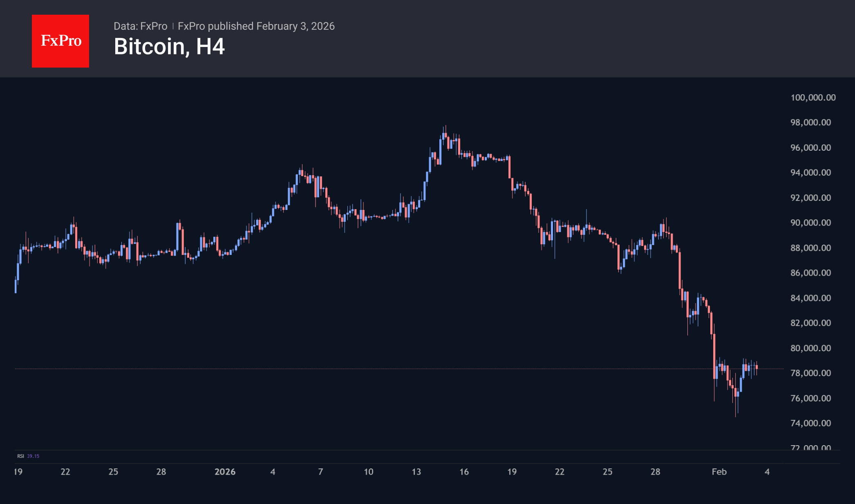Click the Feb label on the time axis
The width and height of the screenshot is (855, 504).
point(720,472)
